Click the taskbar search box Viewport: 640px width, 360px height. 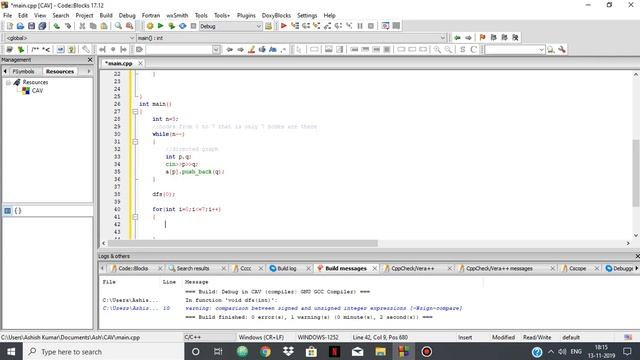(x=104, y=351)
